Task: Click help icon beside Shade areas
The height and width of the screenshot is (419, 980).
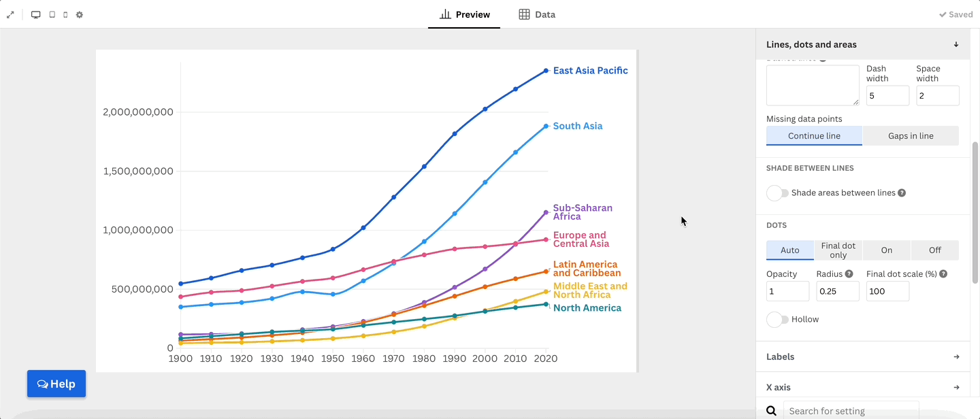Action: (x=902, y=193)
